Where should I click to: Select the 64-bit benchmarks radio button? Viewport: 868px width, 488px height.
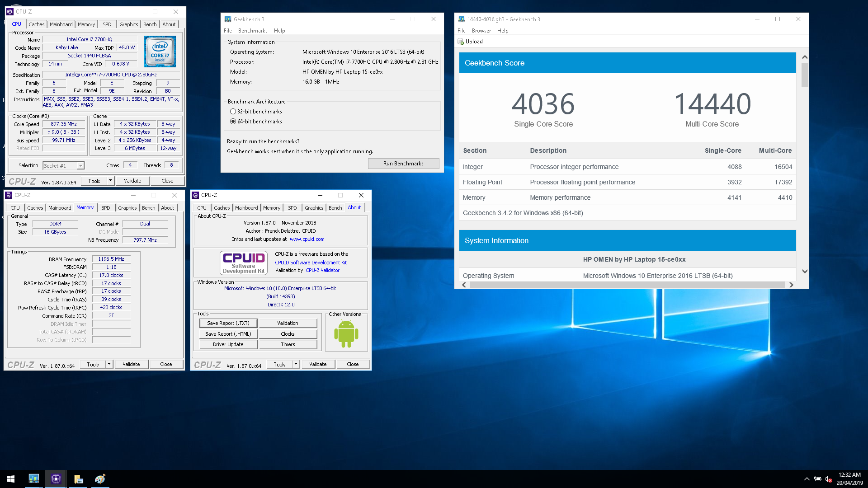click(x=233, y=122)
